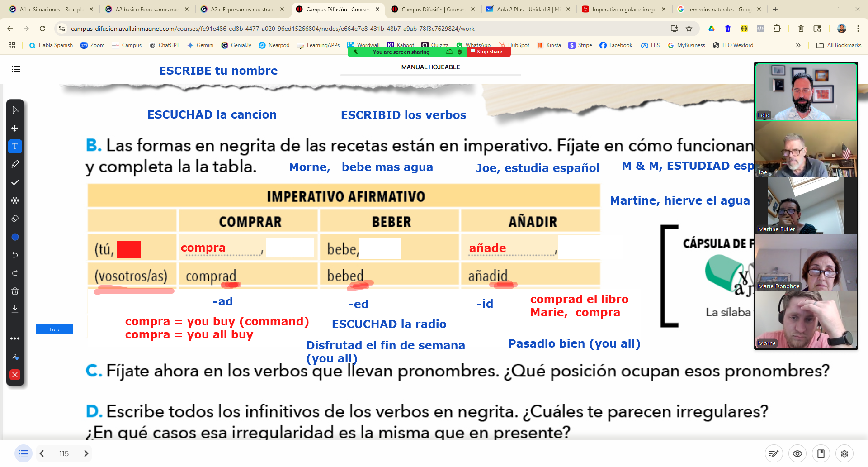
Task: Go back in browser history
Action: click(x=10, y=29)
